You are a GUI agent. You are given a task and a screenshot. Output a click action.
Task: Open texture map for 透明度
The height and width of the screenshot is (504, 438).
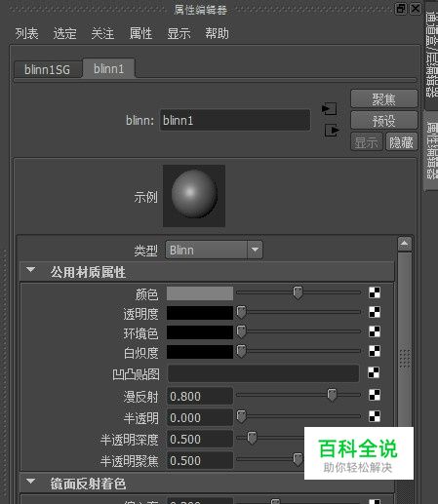coord(375,312)
